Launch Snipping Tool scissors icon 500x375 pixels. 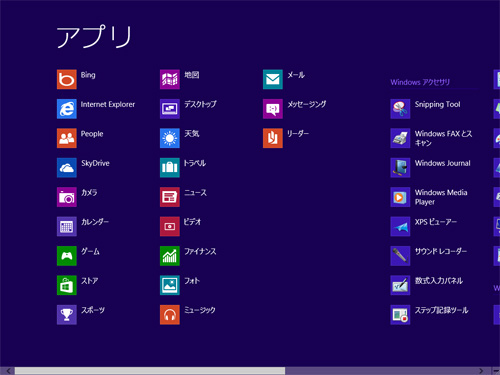(x=400, y=109)
